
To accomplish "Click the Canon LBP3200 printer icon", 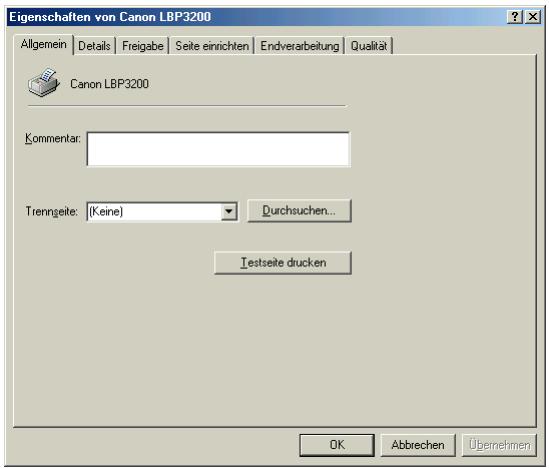I will tap(44, 83).
